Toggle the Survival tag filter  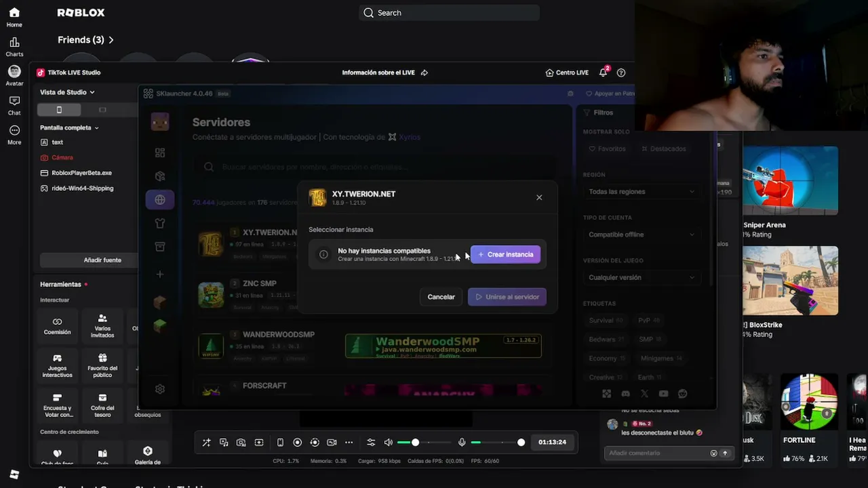tap(606, 321)
